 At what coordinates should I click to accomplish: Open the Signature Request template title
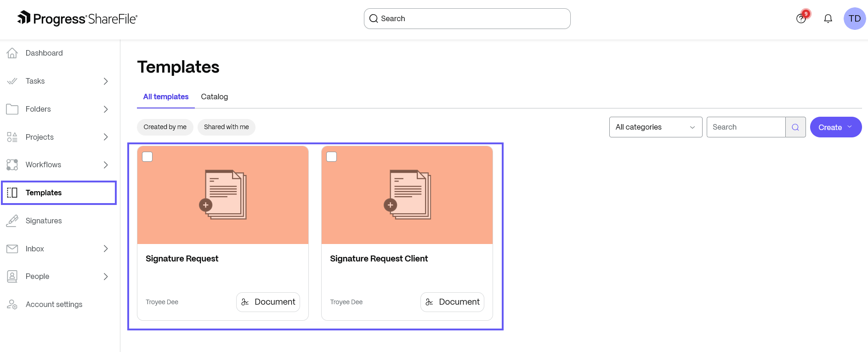(x=182, y=259)
